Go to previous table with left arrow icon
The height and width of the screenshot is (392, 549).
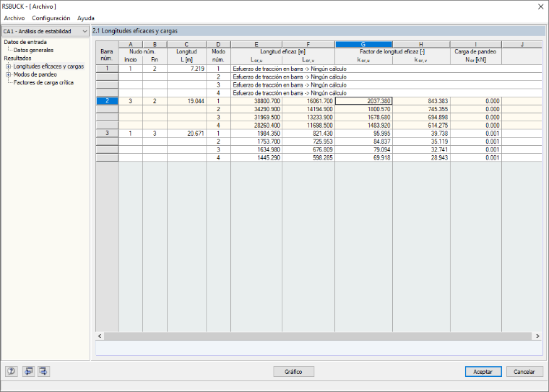coord(28,371)
